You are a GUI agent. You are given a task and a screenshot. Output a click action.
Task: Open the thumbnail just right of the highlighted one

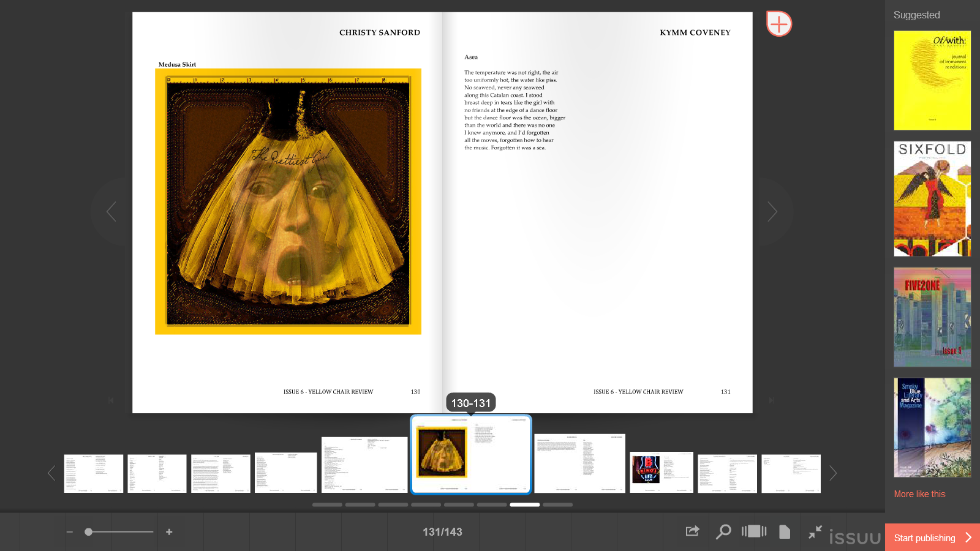pyautogui.click(x=579, y=463)
